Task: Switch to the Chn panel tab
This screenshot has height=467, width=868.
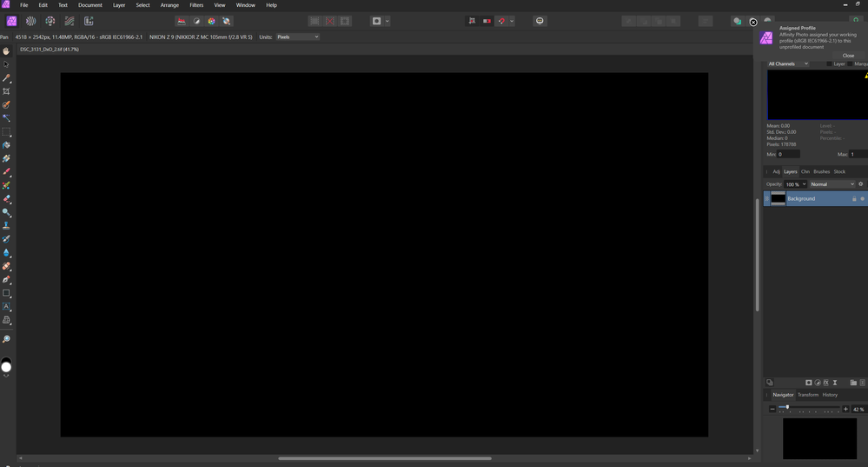Action: click(805, 171)
